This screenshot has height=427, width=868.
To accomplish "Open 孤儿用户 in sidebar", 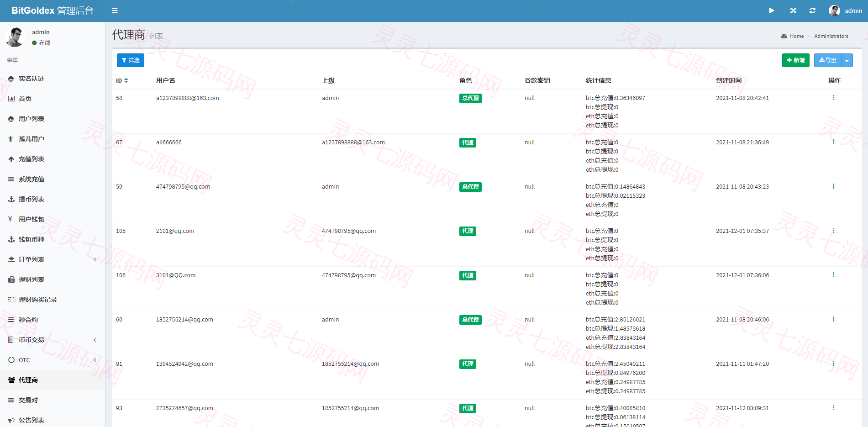I will [x=53, y=139].
